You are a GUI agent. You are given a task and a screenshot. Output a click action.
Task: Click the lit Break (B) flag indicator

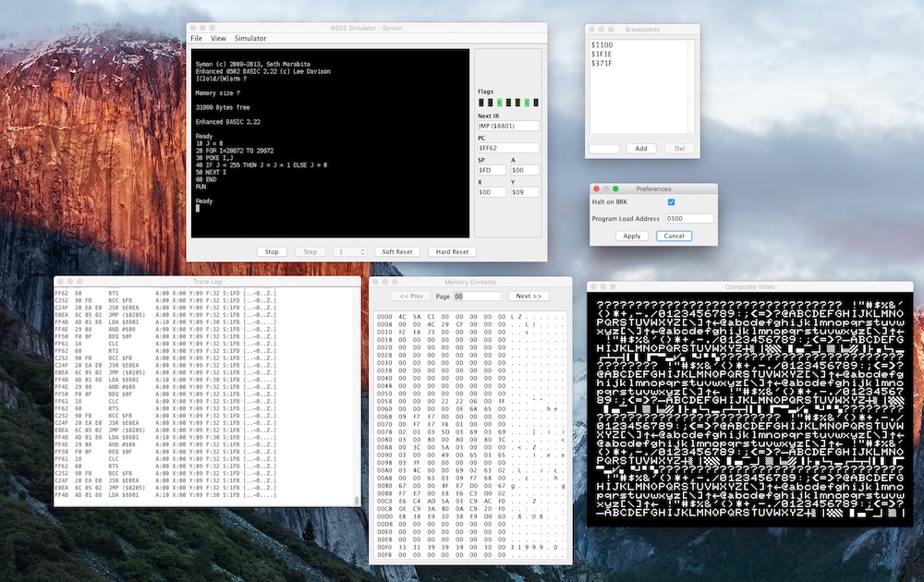click(499, 103)
